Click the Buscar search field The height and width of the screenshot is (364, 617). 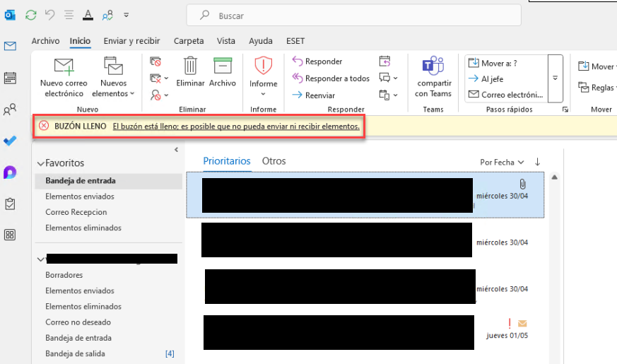[353, 15]
